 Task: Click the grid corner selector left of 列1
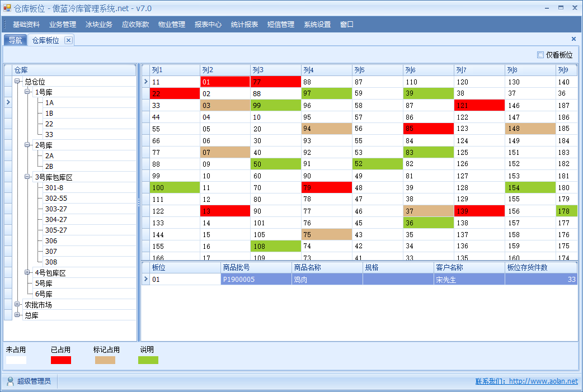pyautogui.click(x=145, y=70)
